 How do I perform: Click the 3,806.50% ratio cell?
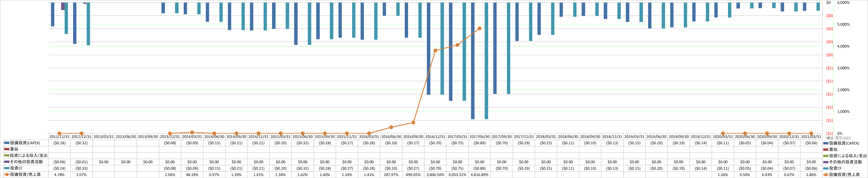click(435, 175)
